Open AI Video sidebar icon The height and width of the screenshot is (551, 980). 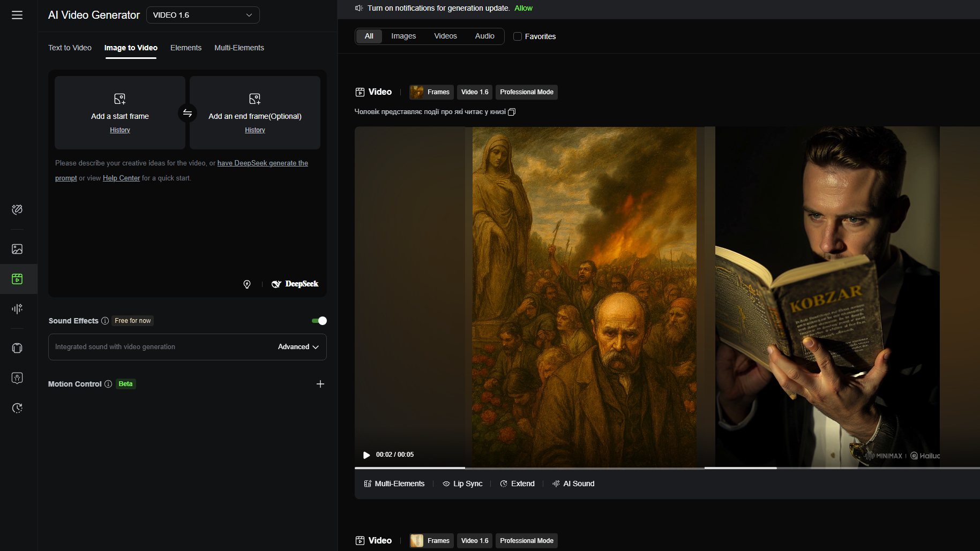17,279
